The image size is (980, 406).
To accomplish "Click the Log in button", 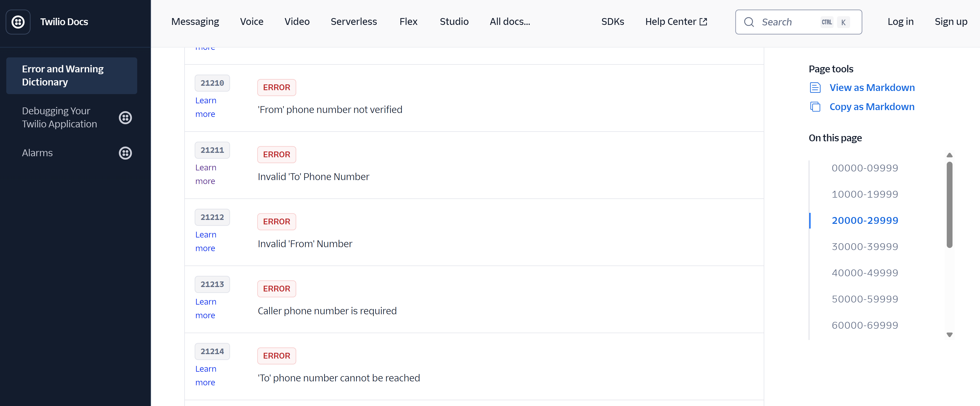I will point(900,22).
